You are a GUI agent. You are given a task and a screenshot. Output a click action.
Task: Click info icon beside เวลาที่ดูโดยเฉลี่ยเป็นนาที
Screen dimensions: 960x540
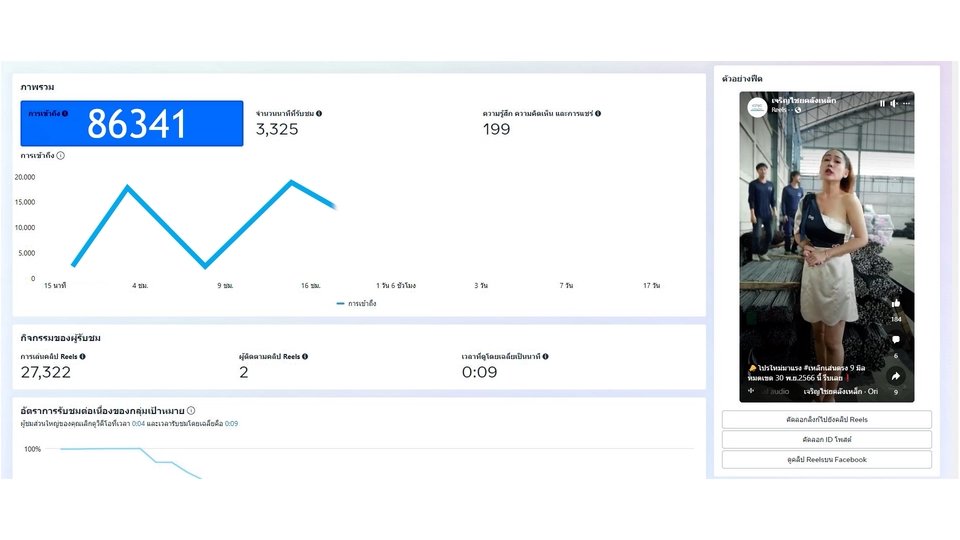[x=546, y=356]
